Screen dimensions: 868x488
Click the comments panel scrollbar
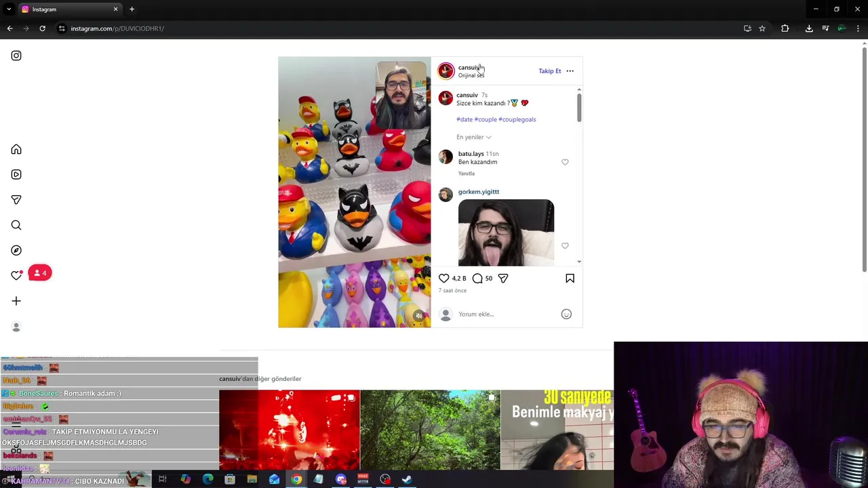(x=579, y=107)
